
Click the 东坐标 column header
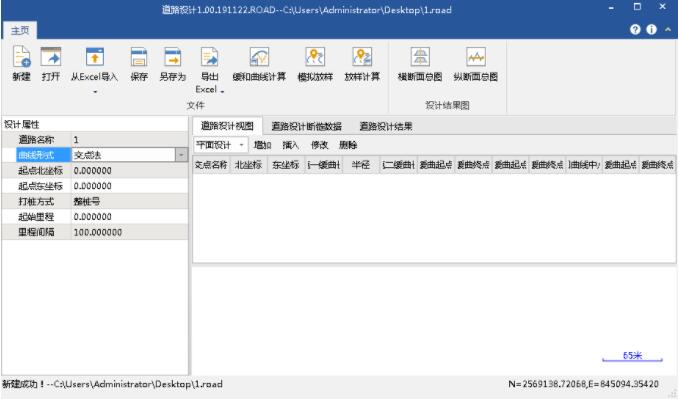(x=286, y=164)
